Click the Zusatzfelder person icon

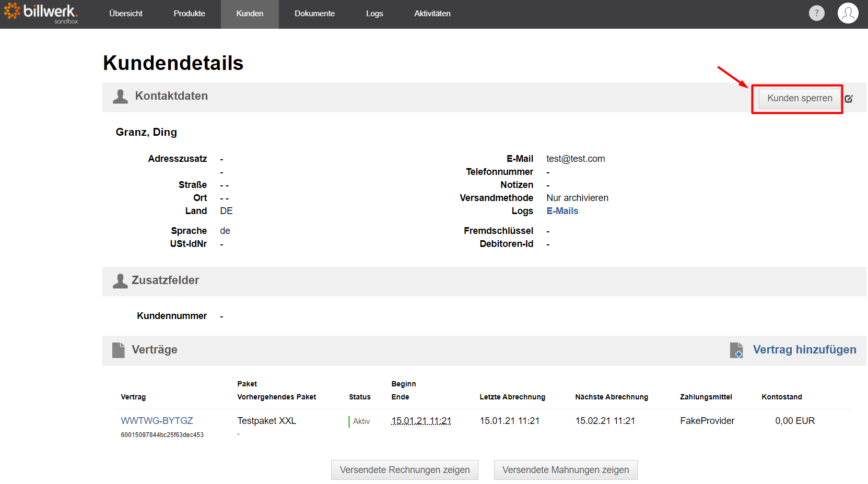(120, 281)
